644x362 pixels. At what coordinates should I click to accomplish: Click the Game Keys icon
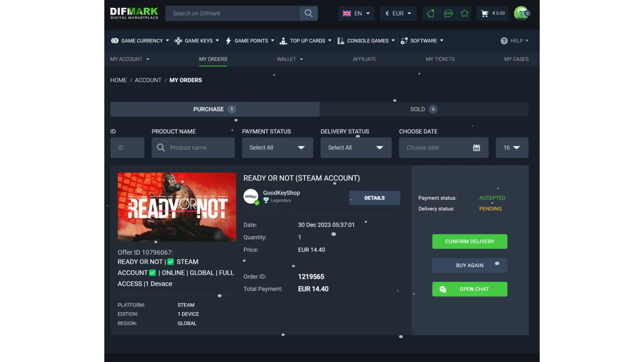tap(178, 41)
